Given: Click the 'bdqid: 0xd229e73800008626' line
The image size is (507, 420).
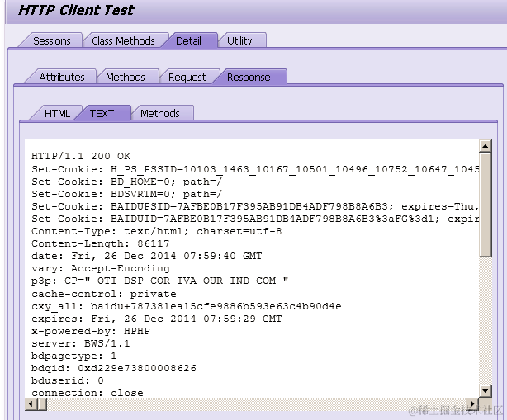Looking at the screenshot, I should [x=114, y=368].
